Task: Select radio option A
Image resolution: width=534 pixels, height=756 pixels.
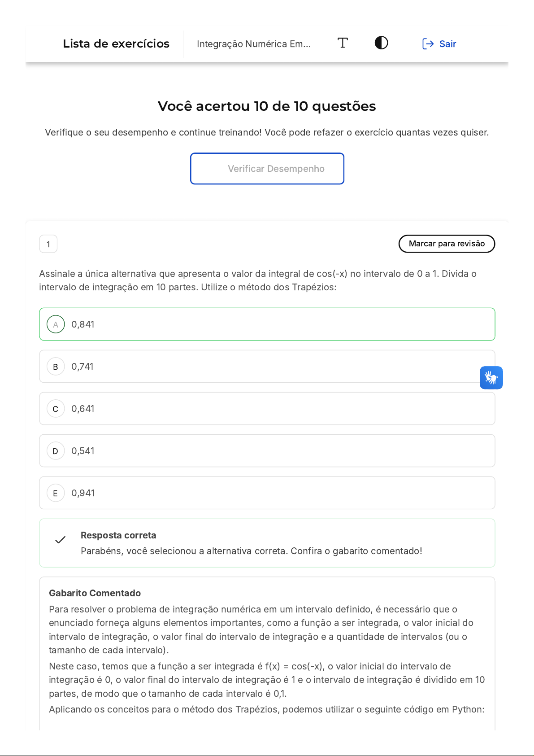Action: click(56, 324)
